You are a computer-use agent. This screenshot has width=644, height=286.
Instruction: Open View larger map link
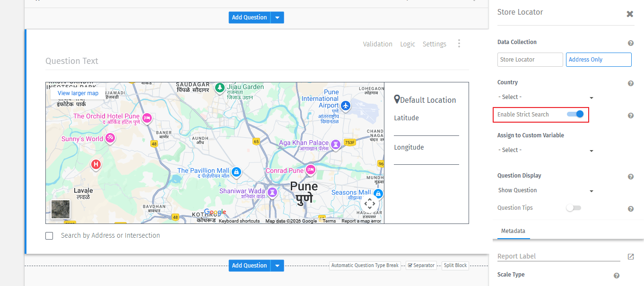coord(78,93)
